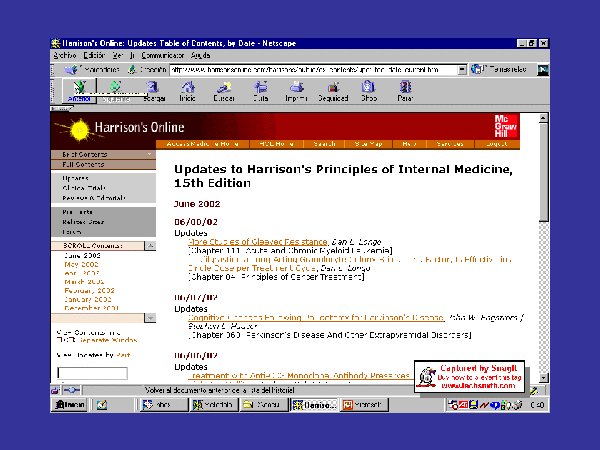This screenshot has height=450, width=600.
Task: Open the Archivo menu
Action: click(x=65, y=55)
